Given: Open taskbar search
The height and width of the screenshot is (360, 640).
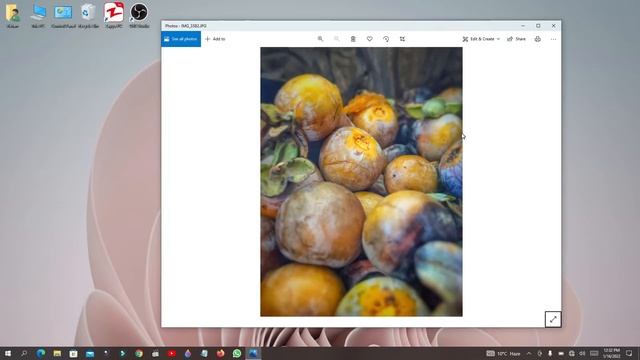Looking at the screenshot, I should point(24,353).
